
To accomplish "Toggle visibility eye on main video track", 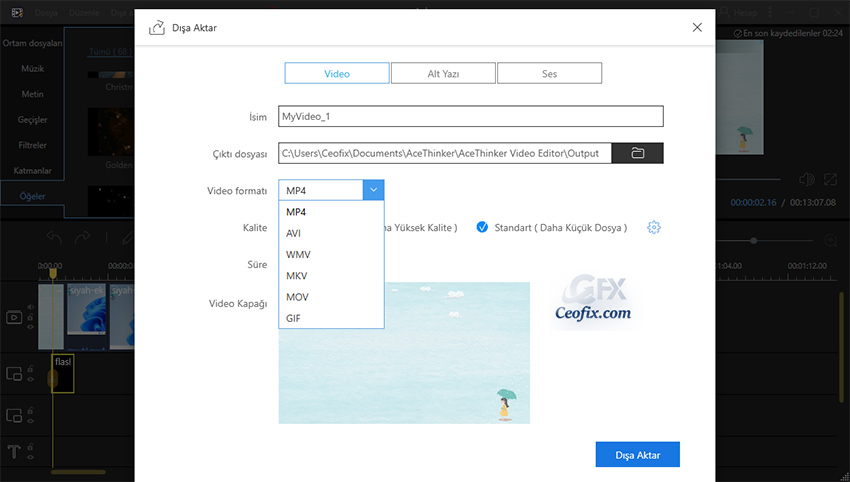I will (x=31, y=327).
